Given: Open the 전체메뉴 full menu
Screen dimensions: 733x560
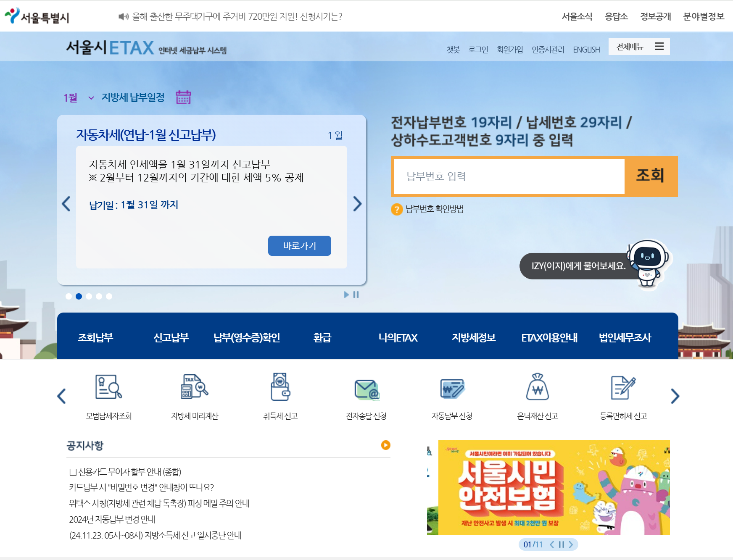Looking at the screenshot, I should tap(639, 47).
